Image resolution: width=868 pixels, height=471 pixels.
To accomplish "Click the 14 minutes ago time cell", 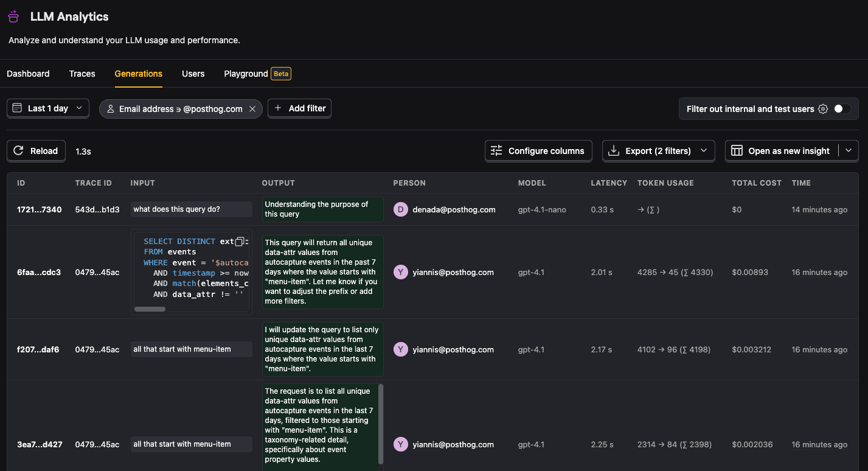I will 819,209.
